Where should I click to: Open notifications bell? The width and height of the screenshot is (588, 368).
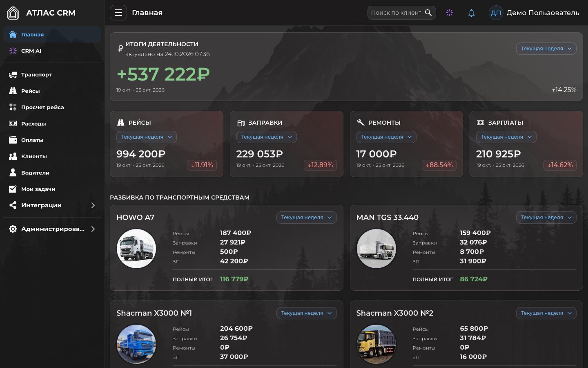click(472, 13)
